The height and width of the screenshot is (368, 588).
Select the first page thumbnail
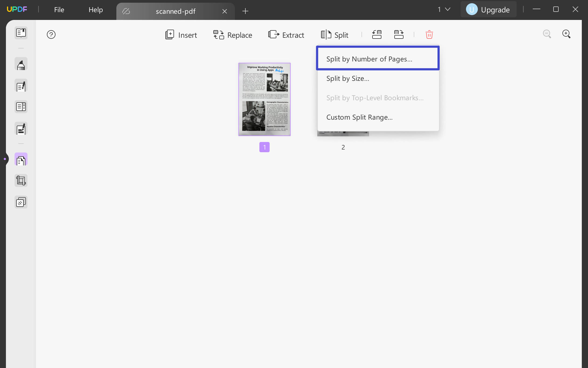pos(264,99)
